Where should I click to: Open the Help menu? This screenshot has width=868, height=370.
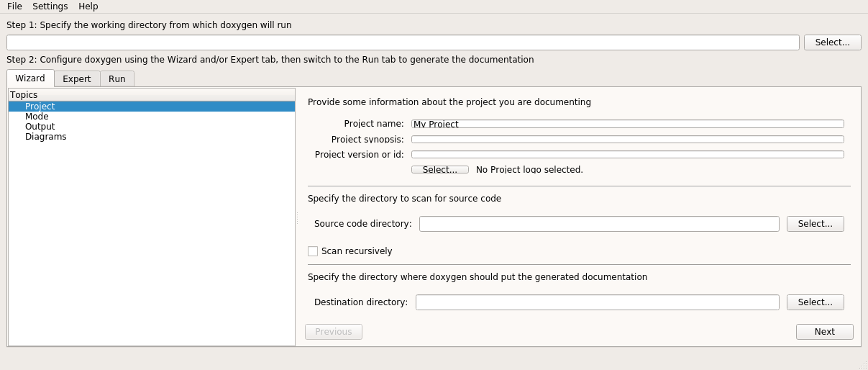pyautogui.click(x=88, y=6)
